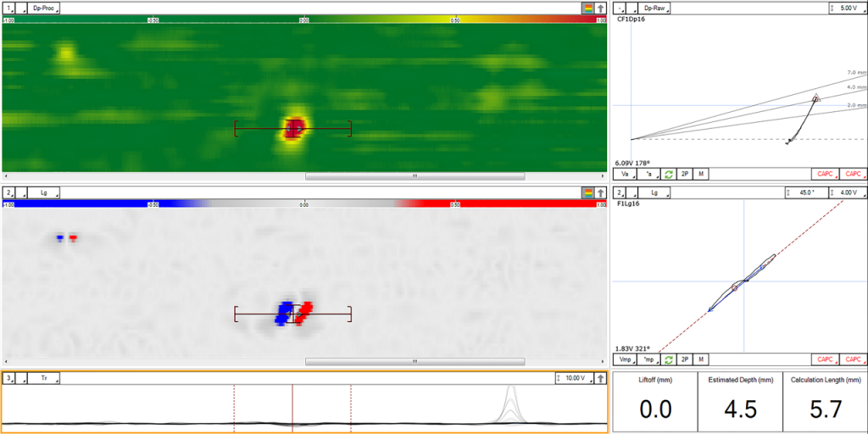Click up arrow icon in Dp-Proc view header
This screenshot has width=868, height=434.
[x=601, y=8]
